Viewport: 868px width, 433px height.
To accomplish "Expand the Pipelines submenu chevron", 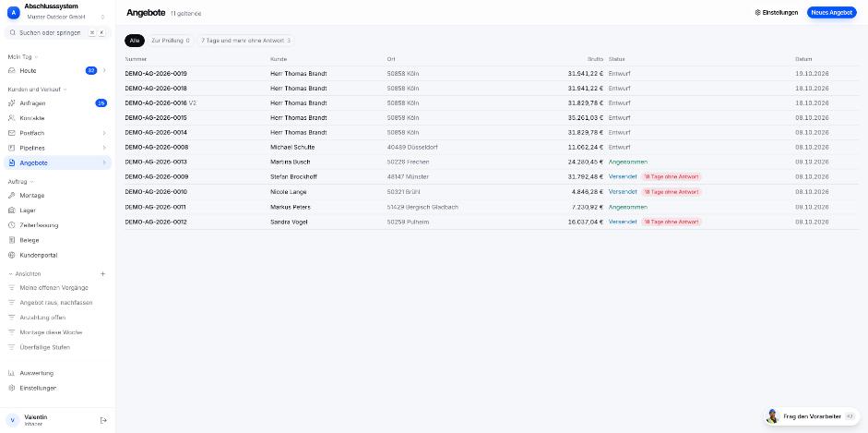I will pos(104,148).
